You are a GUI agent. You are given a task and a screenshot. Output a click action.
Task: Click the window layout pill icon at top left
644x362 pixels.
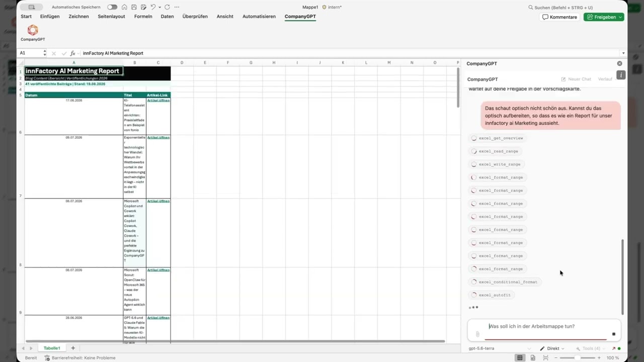click(x=32, y=7)
